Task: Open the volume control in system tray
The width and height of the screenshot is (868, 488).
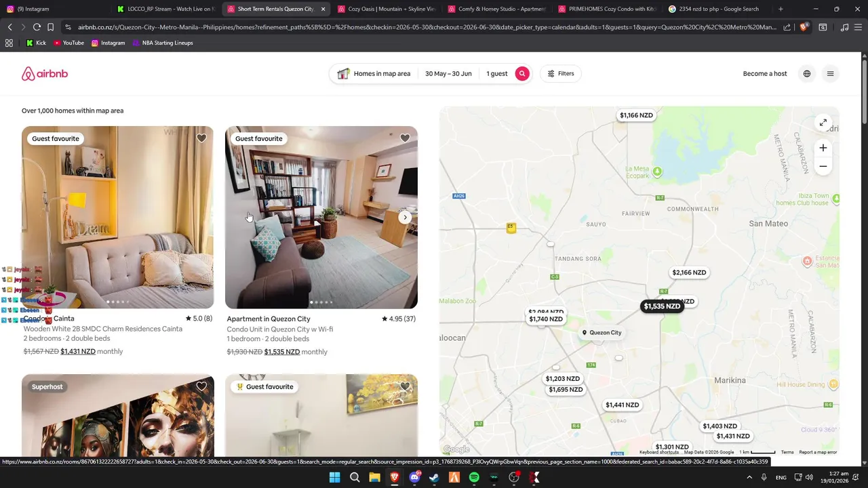Action: (x=809, y=477)
